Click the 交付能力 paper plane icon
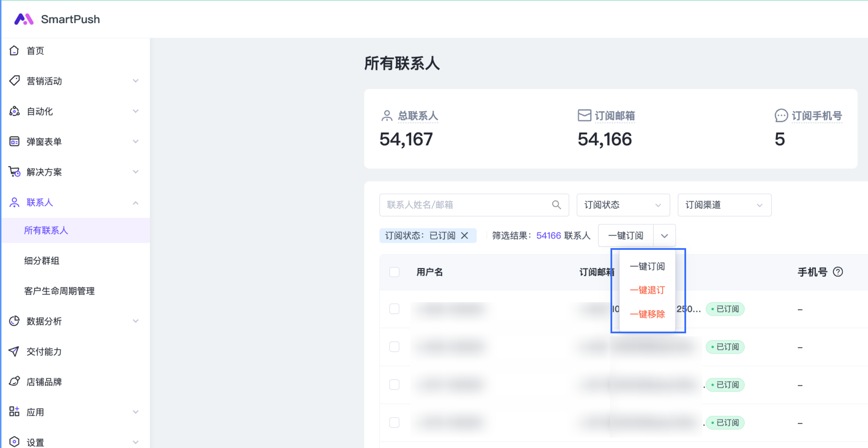 [14, 351]
